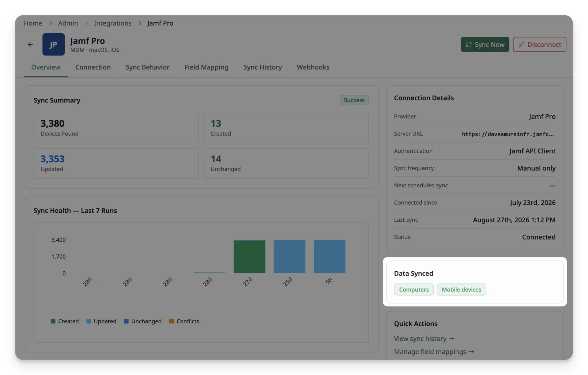Click the Last sync date August 27th, 2026

tap(514, 220)
